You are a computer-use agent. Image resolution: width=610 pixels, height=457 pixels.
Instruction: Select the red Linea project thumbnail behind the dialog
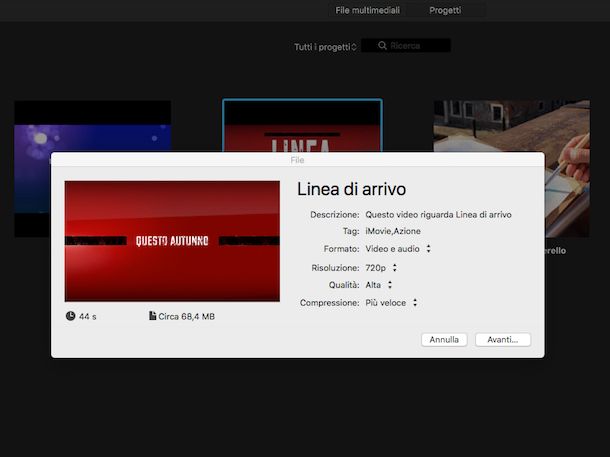pos(302,125)
